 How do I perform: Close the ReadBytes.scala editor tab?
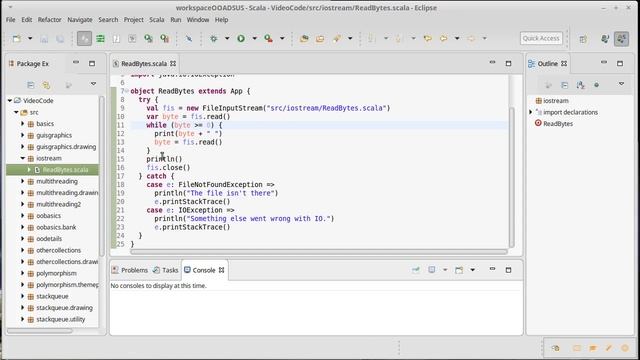173,64
